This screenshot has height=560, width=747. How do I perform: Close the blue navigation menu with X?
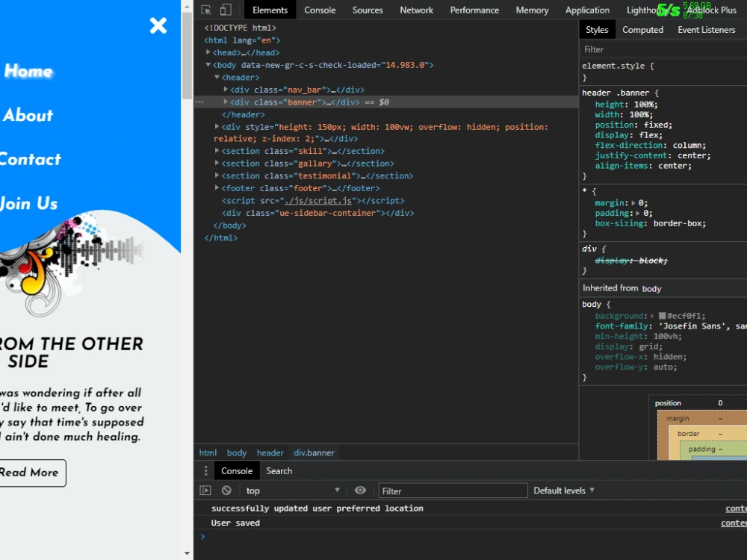pyautogui.click(x=158, y=25)
